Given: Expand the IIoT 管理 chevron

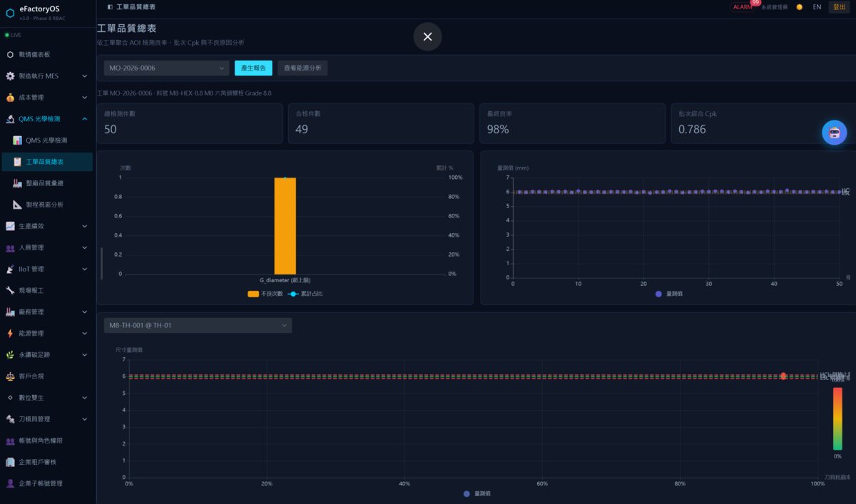Looking at the screenshot, I should [85, 269].
